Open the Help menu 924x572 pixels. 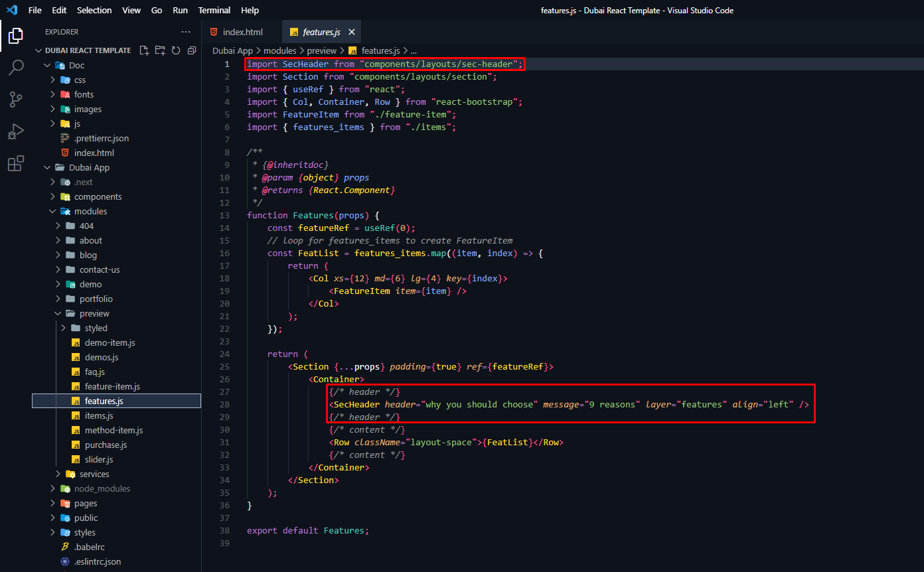click(250, 10)
